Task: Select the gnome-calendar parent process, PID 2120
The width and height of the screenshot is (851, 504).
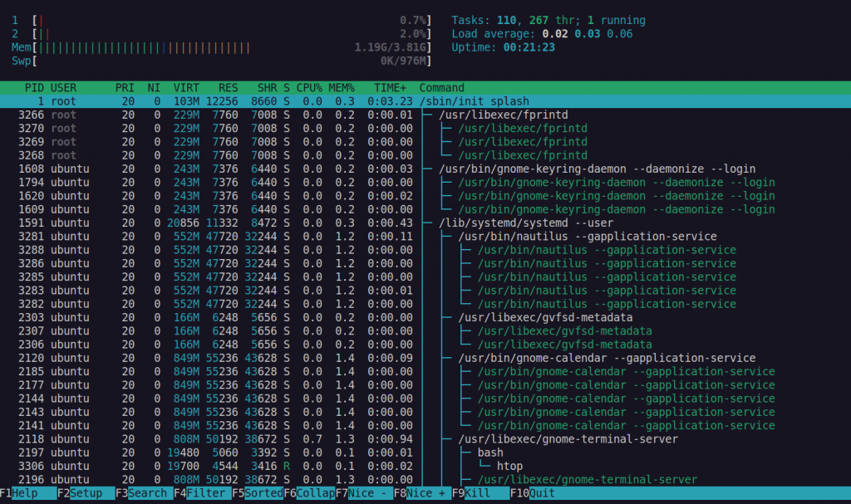Action: click(425, 358)
